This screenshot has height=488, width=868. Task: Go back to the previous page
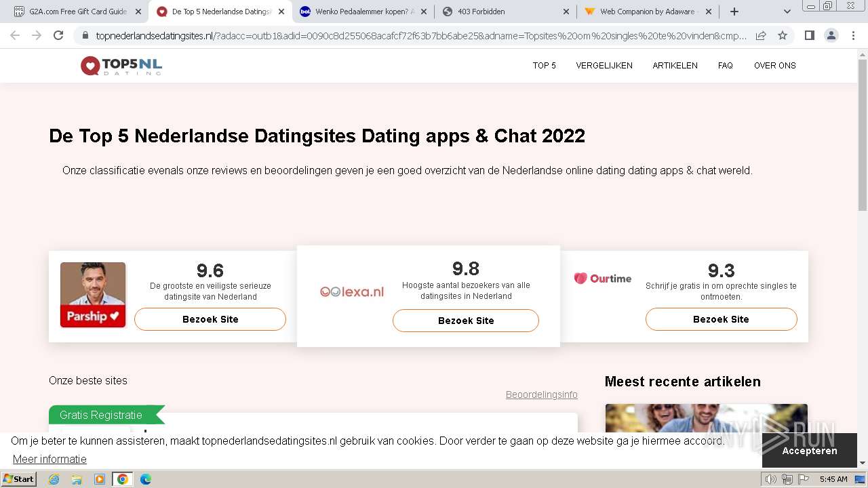pos(15,35)
